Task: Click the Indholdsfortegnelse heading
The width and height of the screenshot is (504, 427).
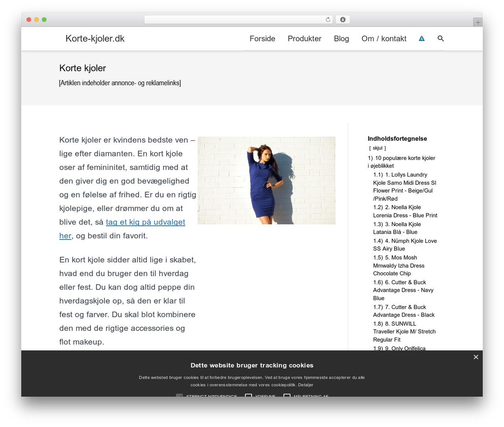Action: click(x=397, y=139)
